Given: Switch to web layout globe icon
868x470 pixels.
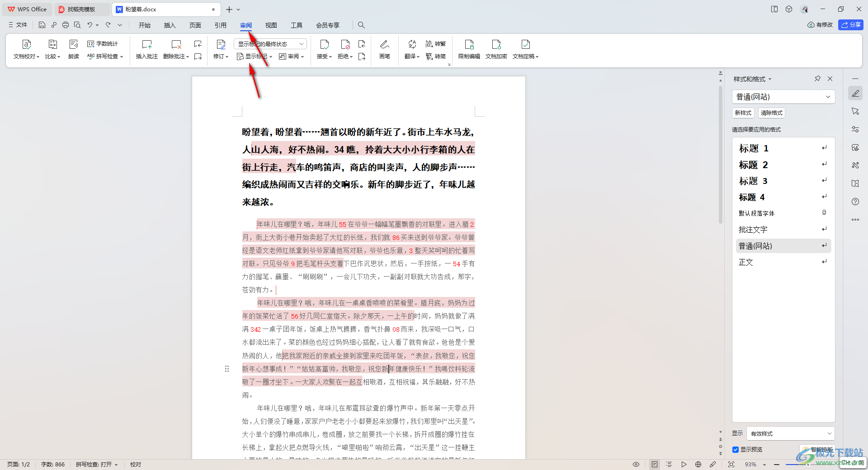Looking at the screenshot, I should (698, 465).
